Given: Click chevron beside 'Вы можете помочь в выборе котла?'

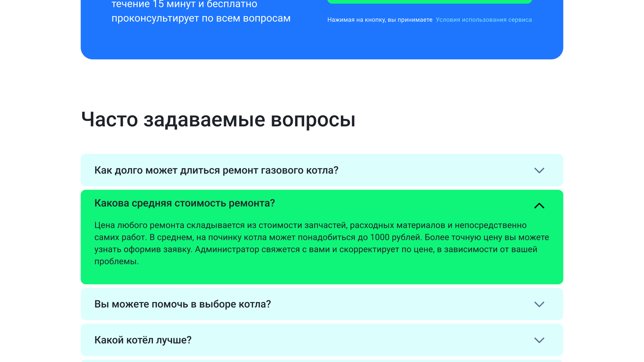Looking at the screenshot, I should pyautogui.click(x=539, y=304).
